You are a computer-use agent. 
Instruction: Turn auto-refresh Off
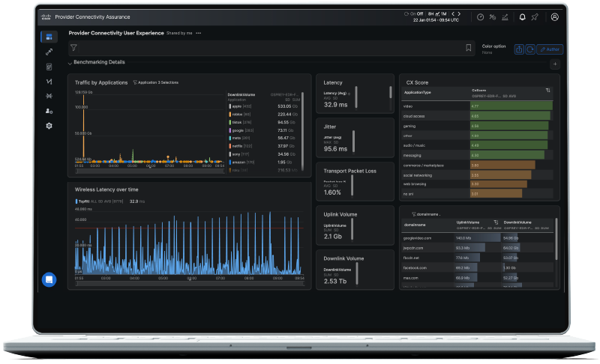coord(421,13)
